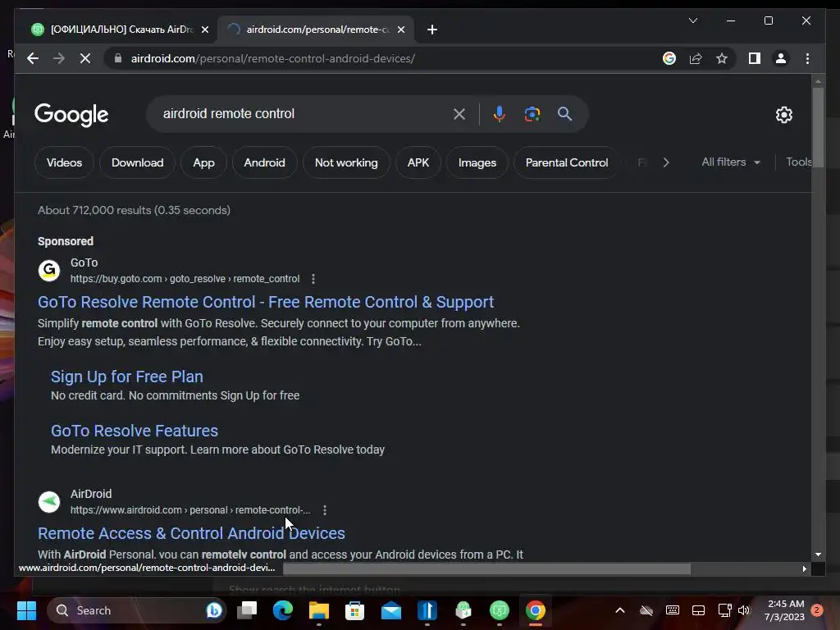The image size is (840, 630).
Task: Apply the Download filter chip
Action: 137,162
